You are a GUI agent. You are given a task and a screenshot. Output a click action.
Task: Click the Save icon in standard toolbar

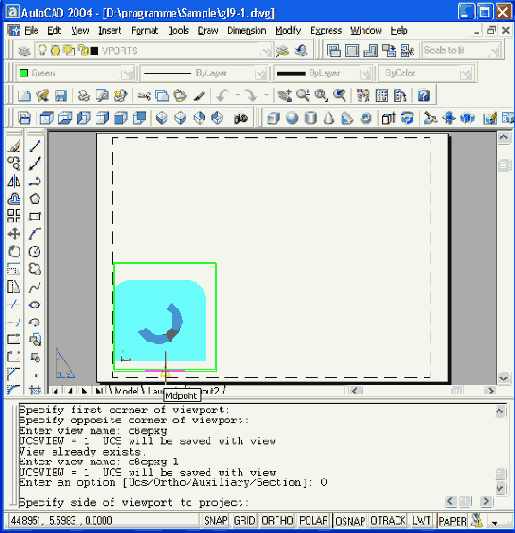point(61,96)
